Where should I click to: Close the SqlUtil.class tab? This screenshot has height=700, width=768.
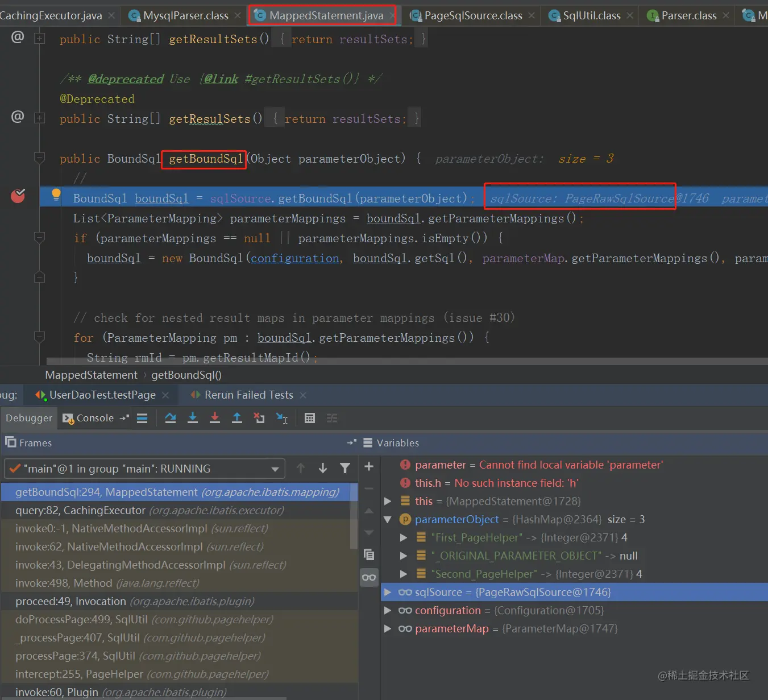click(x=630, y=15)
